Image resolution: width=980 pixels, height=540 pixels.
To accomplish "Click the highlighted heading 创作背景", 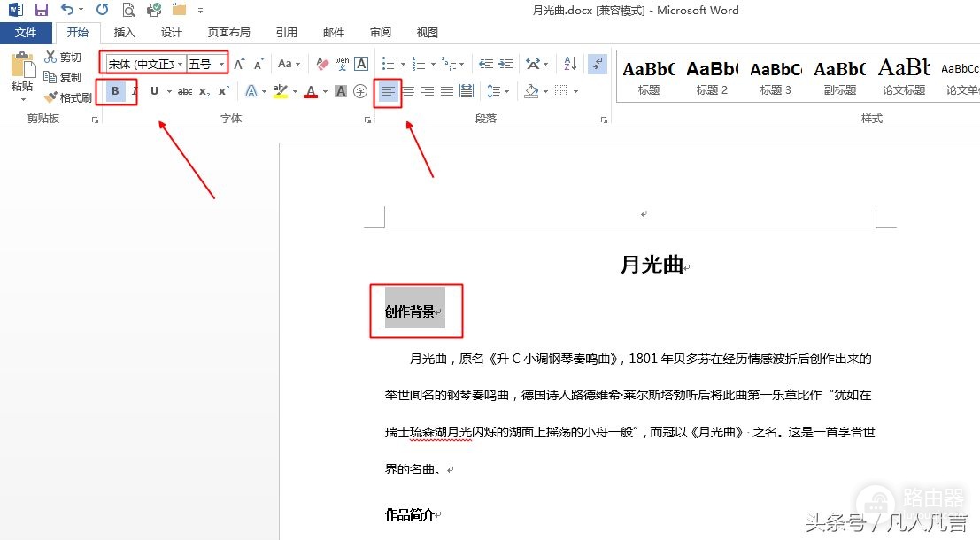I will (410, 312).
